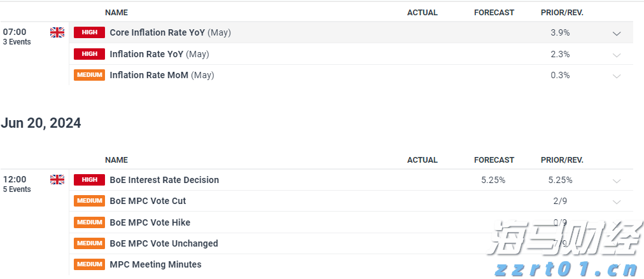Click the FORECAST column header under Jun 20
Screen dimensions: 644x279
tap(494, 160)
